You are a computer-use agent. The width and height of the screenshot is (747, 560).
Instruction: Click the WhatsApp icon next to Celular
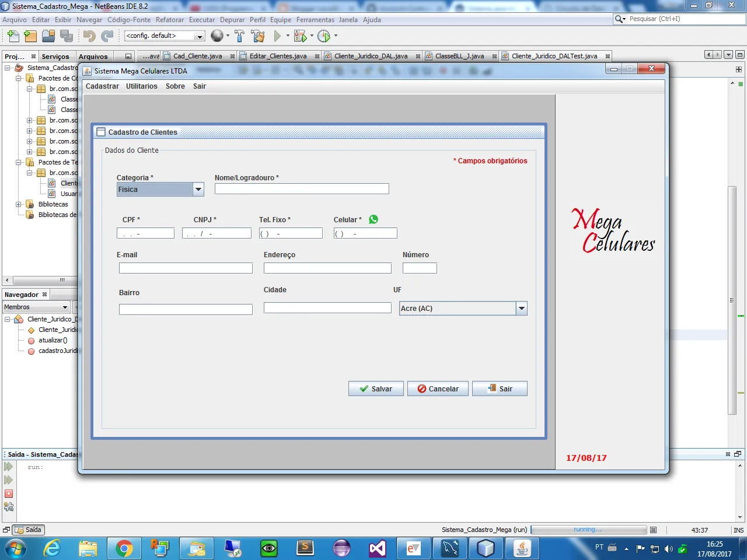click(x=373, y=219)
